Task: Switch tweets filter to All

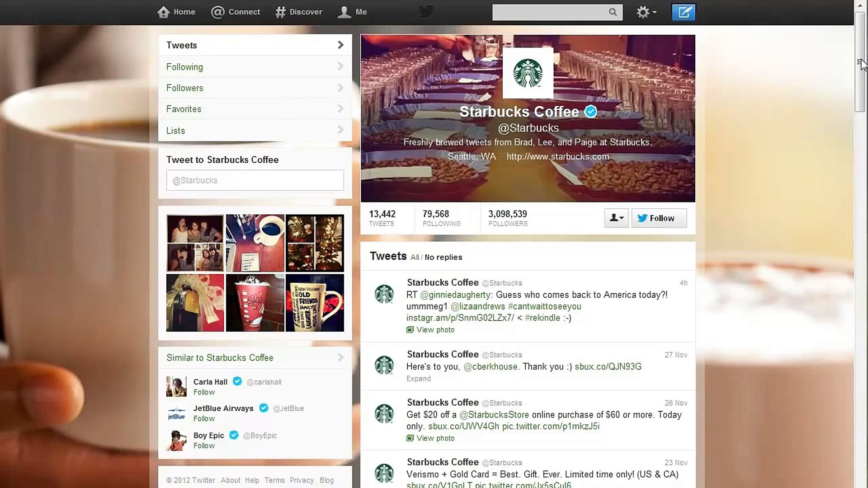Action: [x=414, y=257]
